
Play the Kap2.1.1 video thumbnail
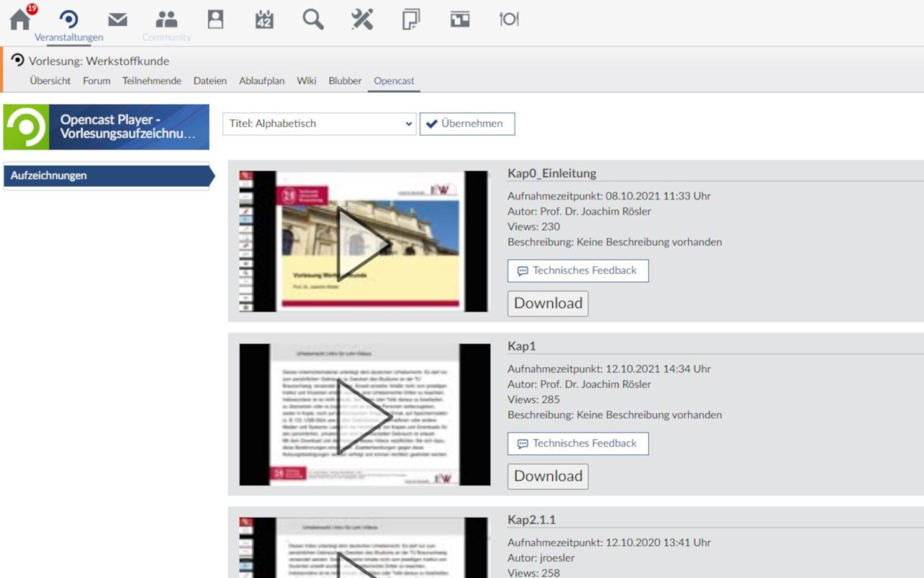(364, 548)
